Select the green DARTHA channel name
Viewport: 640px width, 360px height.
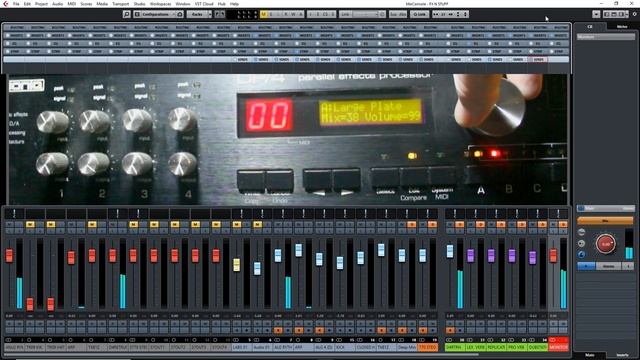455,347
